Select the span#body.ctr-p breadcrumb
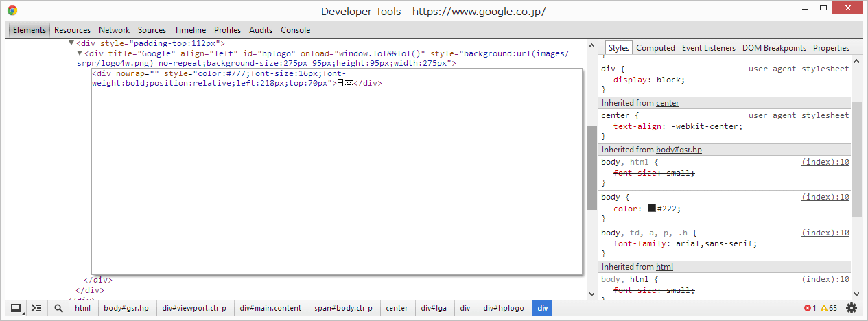868x321 pixels. tap(344, 308)
